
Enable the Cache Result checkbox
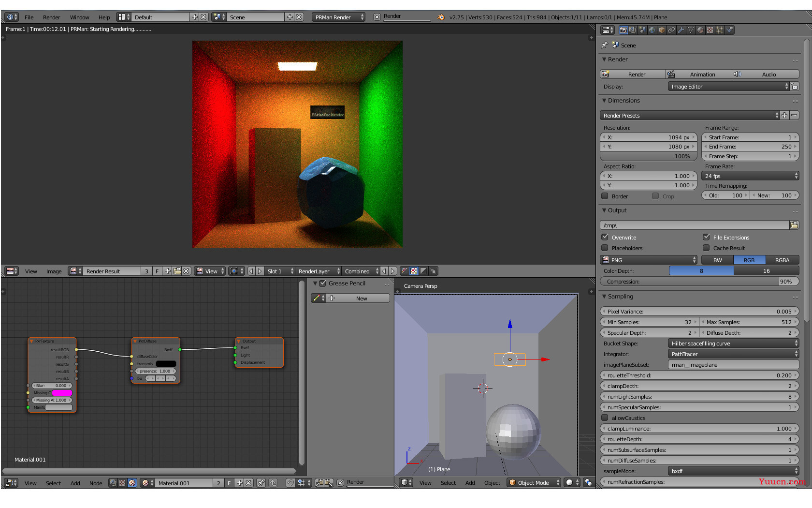point(706,248)
